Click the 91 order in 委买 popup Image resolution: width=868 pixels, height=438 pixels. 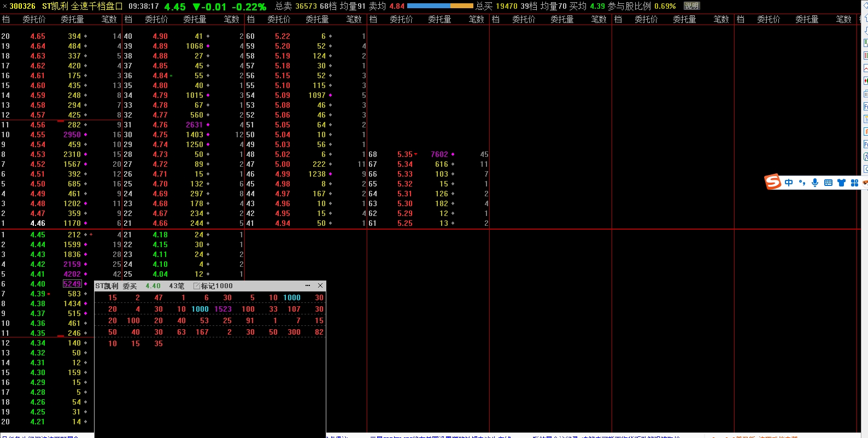click(x=250, y=320)
